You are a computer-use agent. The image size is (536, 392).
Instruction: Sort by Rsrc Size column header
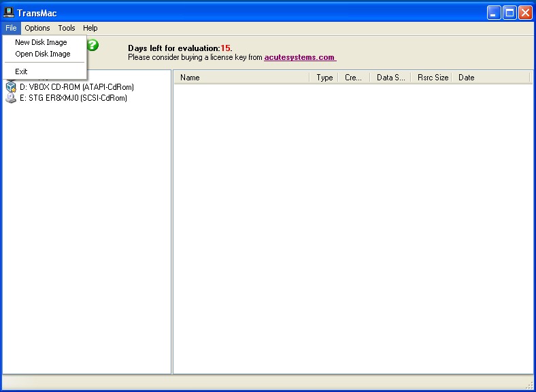tap(431, 78)
